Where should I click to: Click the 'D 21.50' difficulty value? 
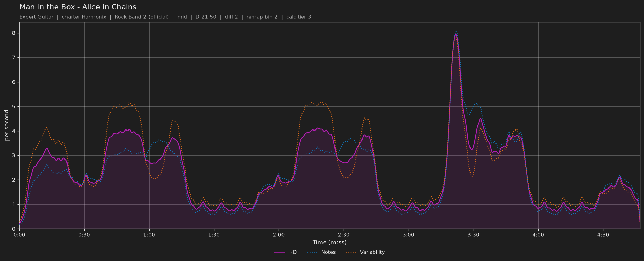point(206,17)
